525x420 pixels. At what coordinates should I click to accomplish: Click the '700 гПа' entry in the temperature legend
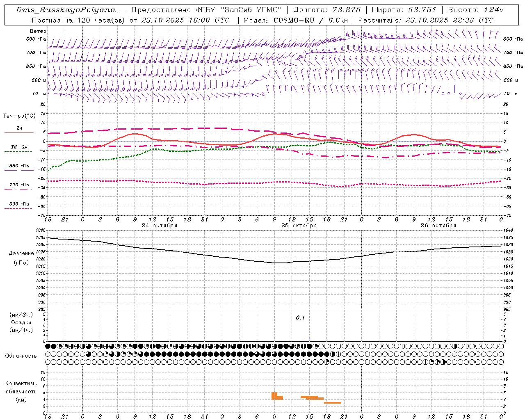click(19, 185)
